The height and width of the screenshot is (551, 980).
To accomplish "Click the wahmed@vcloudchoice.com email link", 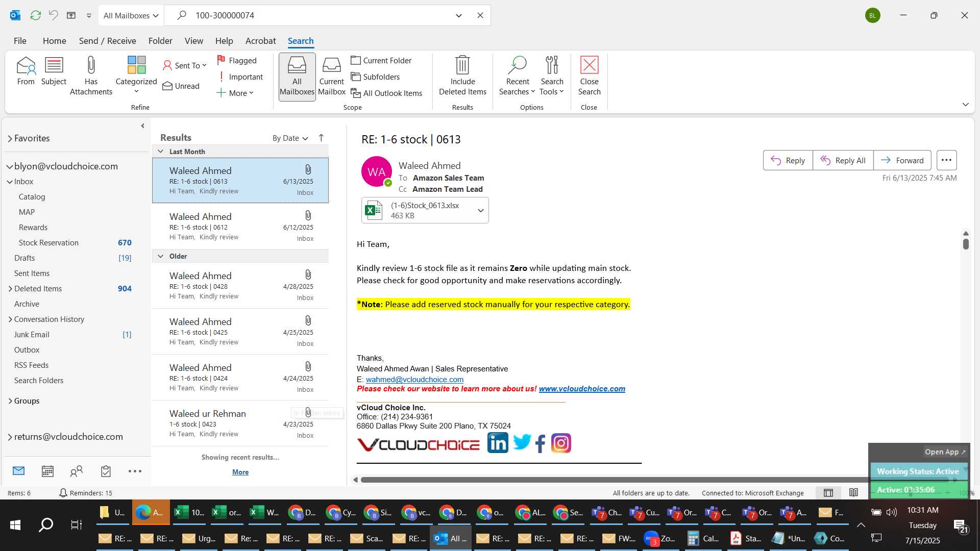I will coord(414,380).
